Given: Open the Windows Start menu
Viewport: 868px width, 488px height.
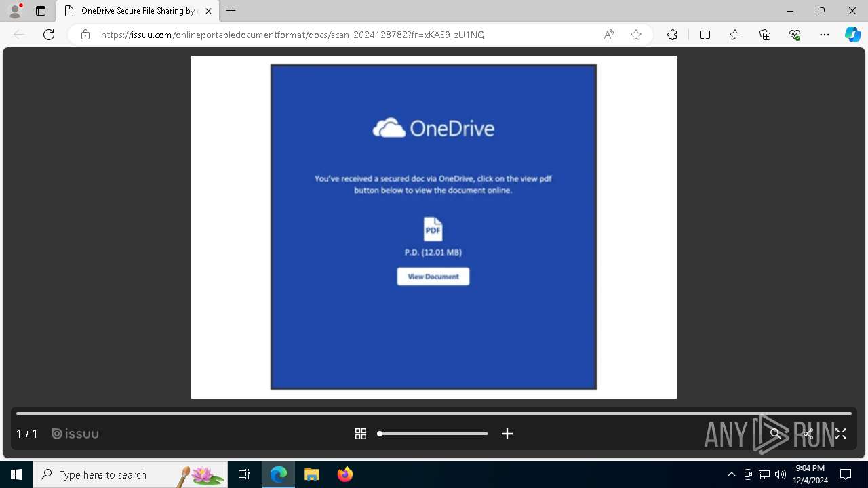Looking at the screenshot, I should pos(16,474).
